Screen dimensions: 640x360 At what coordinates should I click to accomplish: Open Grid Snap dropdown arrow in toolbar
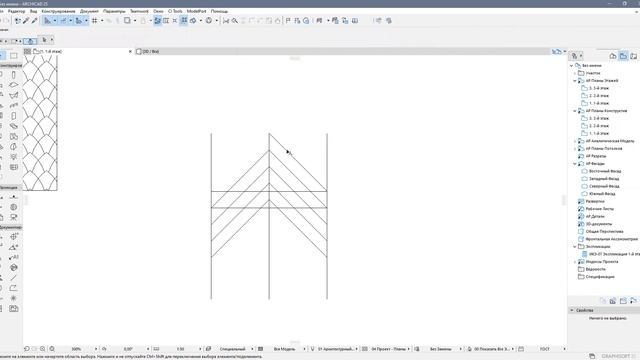coord(102,20)
